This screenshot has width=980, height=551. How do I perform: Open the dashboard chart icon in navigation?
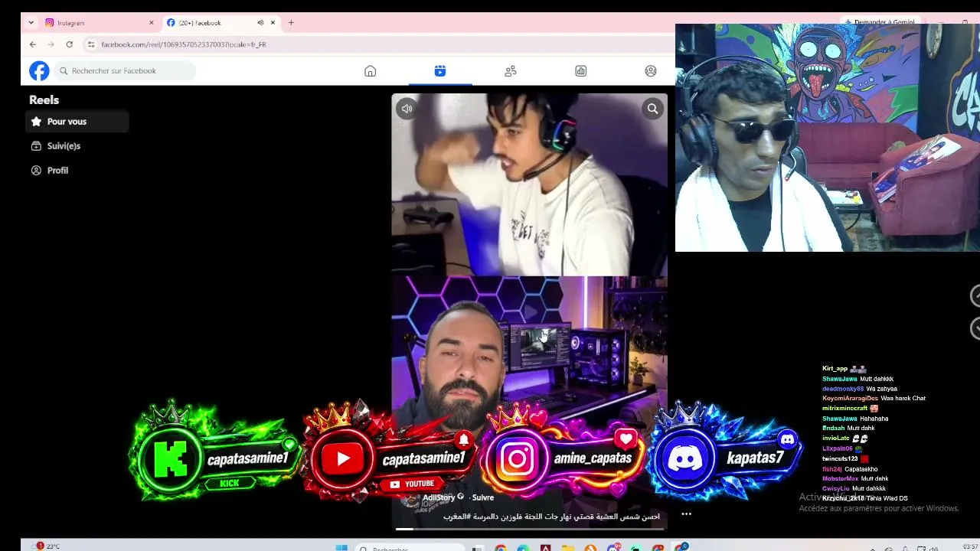coord(581,71)
